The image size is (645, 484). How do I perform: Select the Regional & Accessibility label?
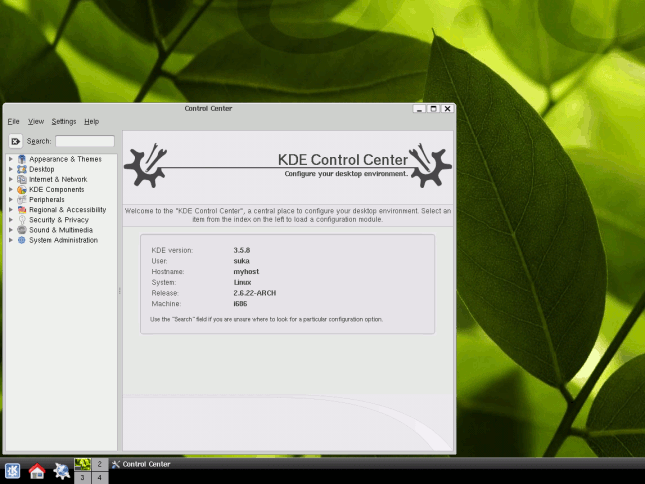tap(67, 210)
